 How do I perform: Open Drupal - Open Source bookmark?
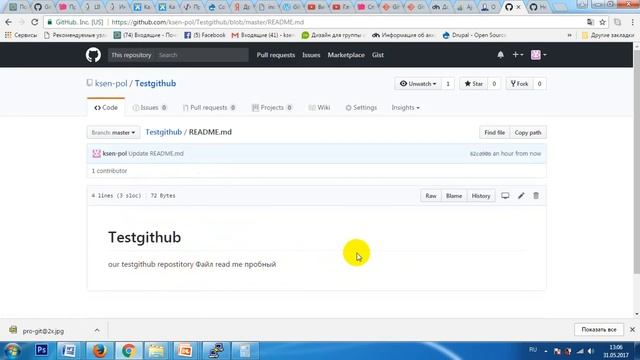click(x=475, y=35)
